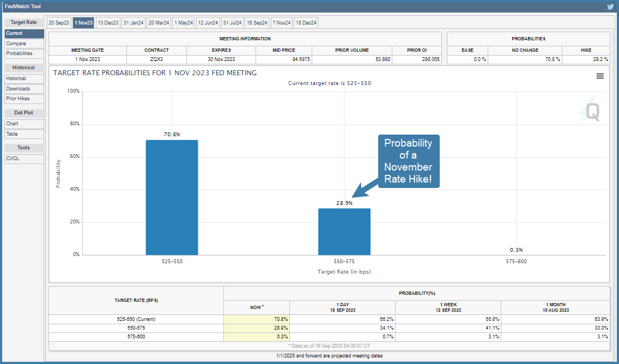Click the expires date 30 Nov 2023
This screenshot has width=619, height=364.
click(x=221, y=59)
